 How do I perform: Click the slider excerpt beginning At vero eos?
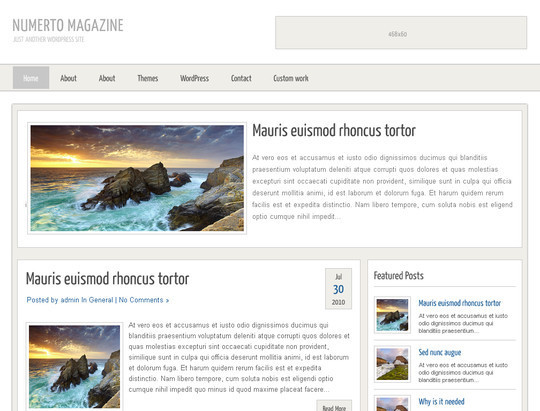click(382, 187)
